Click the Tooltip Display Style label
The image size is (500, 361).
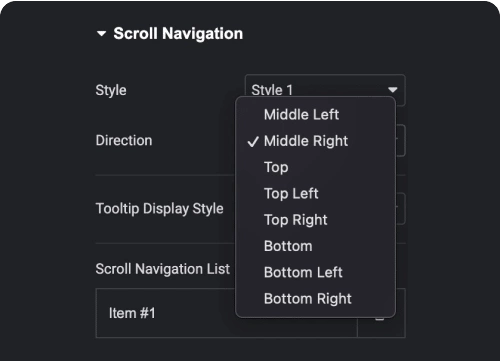tap(160, 209)
